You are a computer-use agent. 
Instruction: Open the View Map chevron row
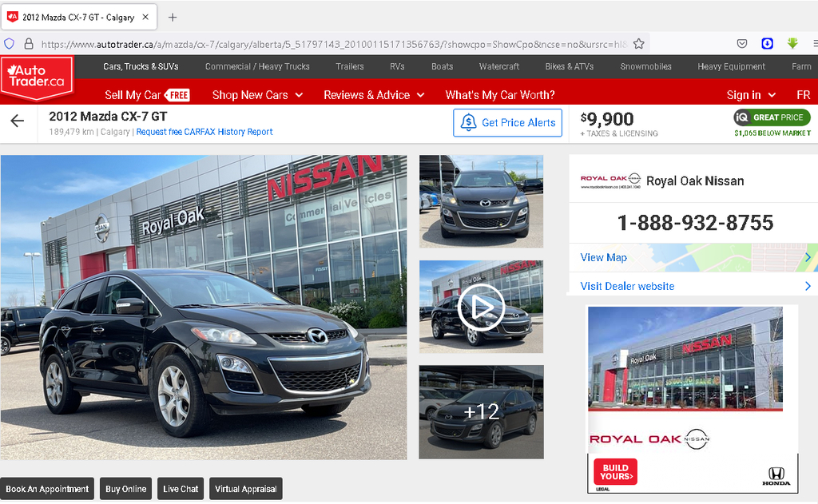(693, 257)
